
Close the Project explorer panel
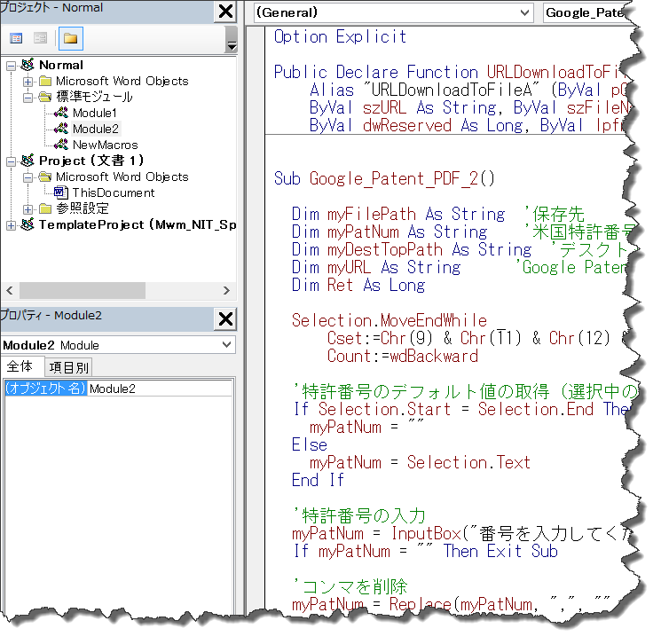pyautogui.click(x=226, y=12)
